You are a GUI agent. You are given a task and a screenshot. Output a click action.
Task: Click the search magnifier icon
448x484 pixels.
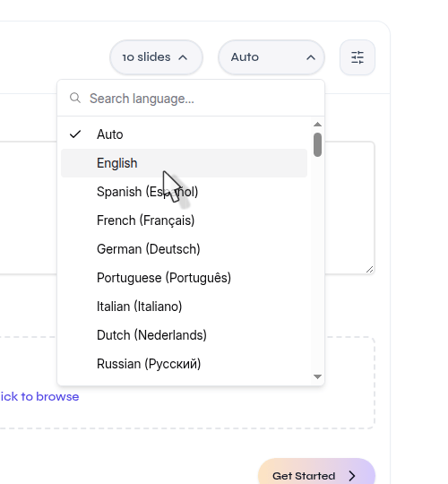[x=75, y=99]
